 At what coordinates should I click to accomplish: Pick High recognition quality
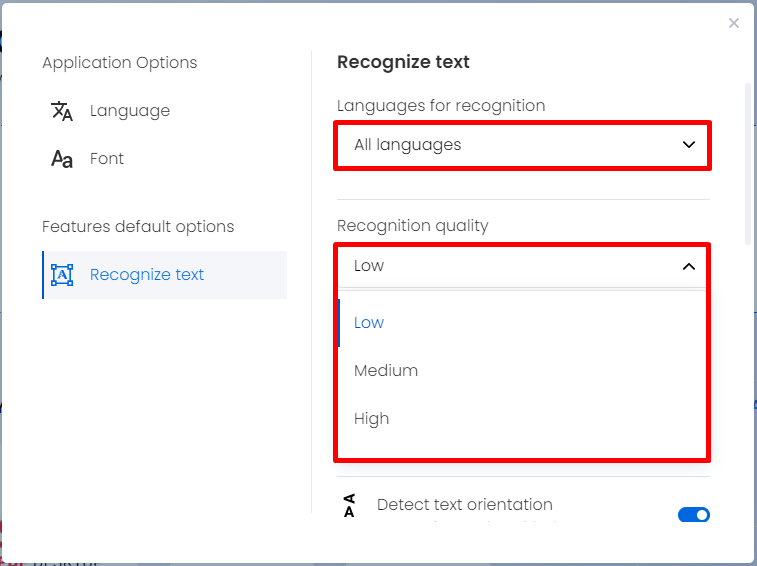click(x=522, y=418)
